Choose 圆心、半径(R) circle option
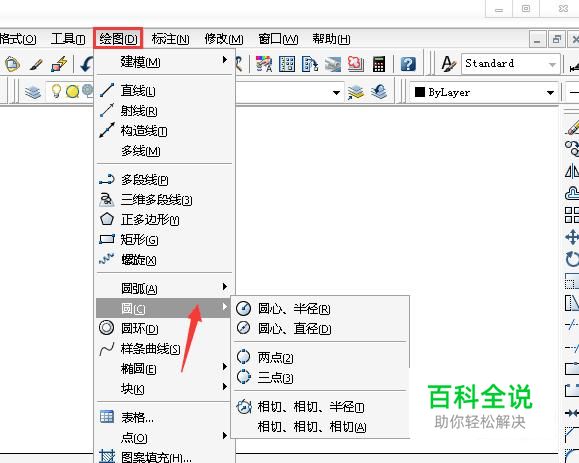Screen dimensions: 579x463 pos(321,308)
